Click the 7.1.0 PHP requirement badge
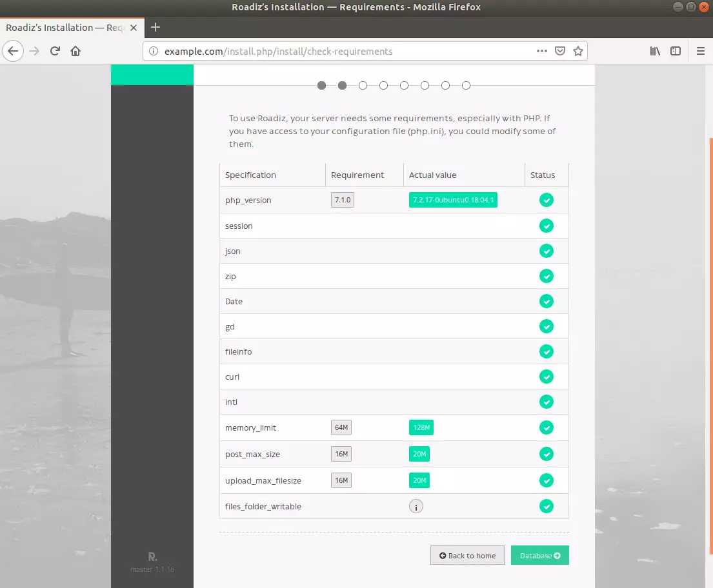Image resolution: width=713 pixels, height=588 pixels. pos(343,200)
